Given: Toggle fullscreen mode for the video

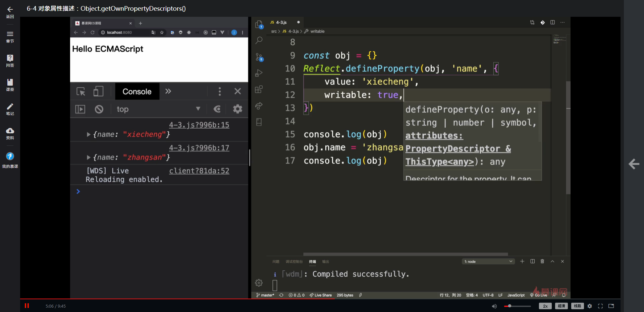Looking at the screenshot, I should (x=600, y=306).
